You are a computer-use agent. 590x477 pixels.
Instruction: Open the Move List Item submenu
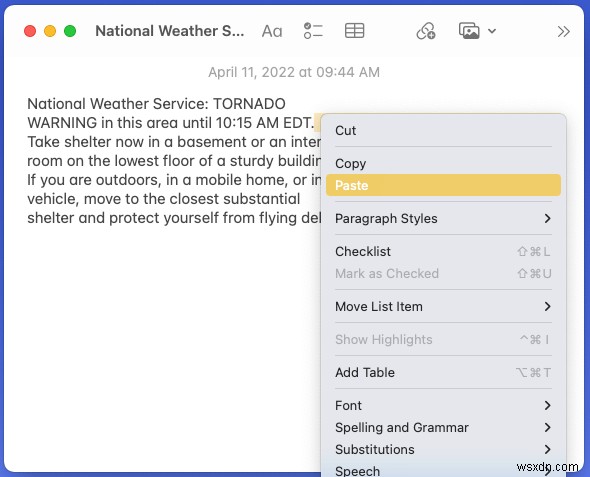pyautogui.click(x=443, y=306)
